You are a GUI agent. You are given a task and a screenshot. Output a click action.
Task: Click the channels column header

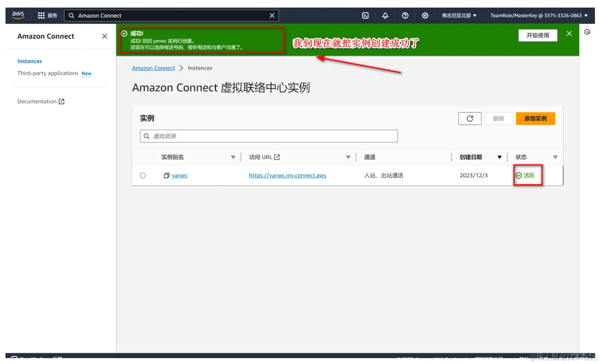click(370, 157)
